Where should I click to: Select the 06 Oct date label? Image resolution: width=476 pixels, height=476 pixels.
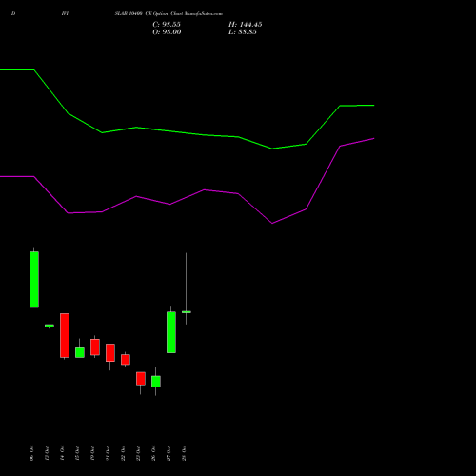(x=31, y=453)
